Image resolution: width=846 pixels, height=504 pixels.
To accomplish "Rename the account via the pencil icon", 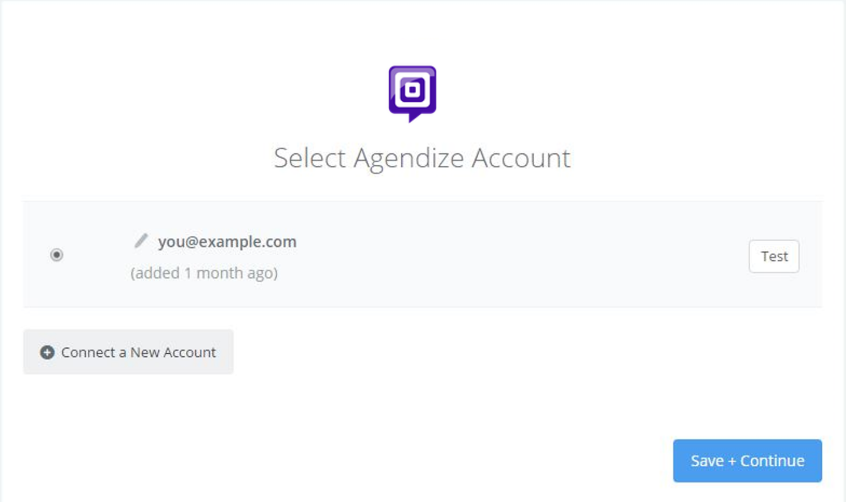I will click(x=141, y=241).
